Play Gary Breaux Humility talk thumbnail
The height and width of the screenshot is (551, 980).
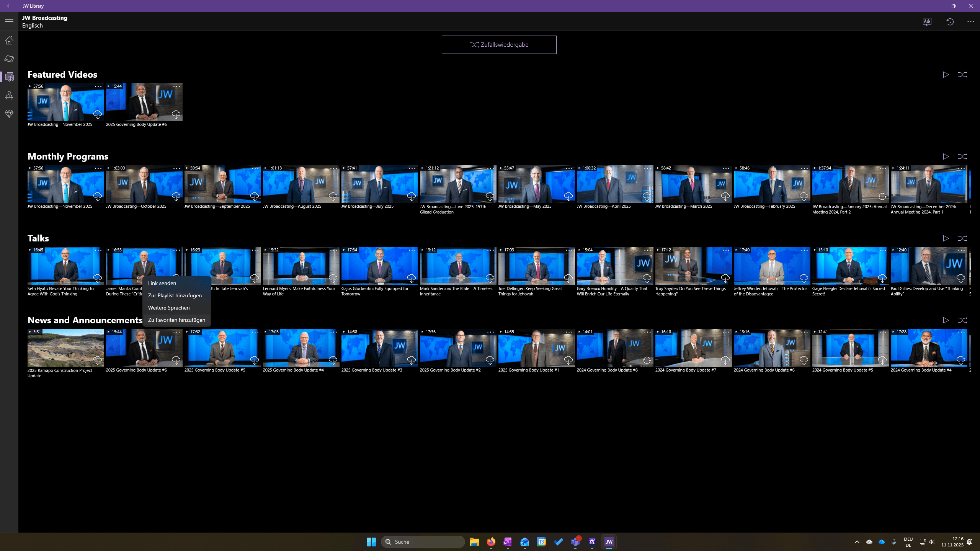[x=615, y=266]
